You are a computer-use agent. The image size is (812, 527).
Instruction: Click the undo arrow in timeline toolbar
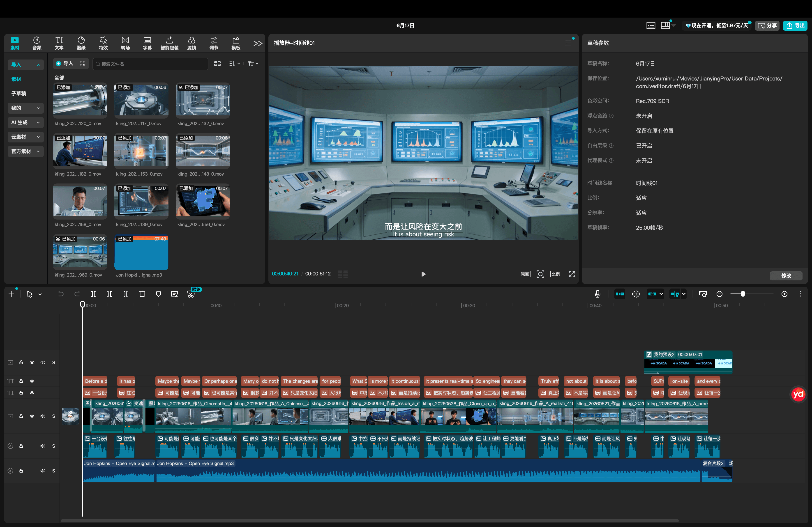pos(61,294)
